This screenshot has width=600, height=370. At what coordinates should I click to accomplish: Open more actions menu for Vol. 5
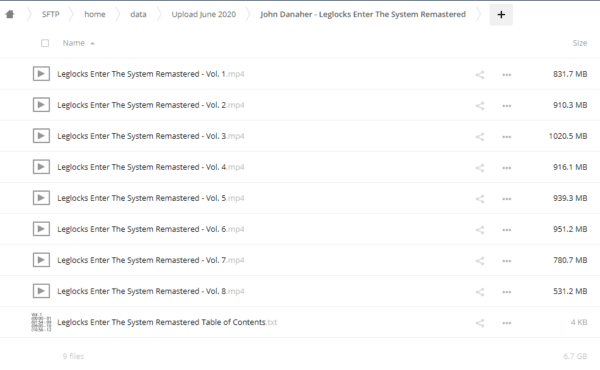point(507,199)
